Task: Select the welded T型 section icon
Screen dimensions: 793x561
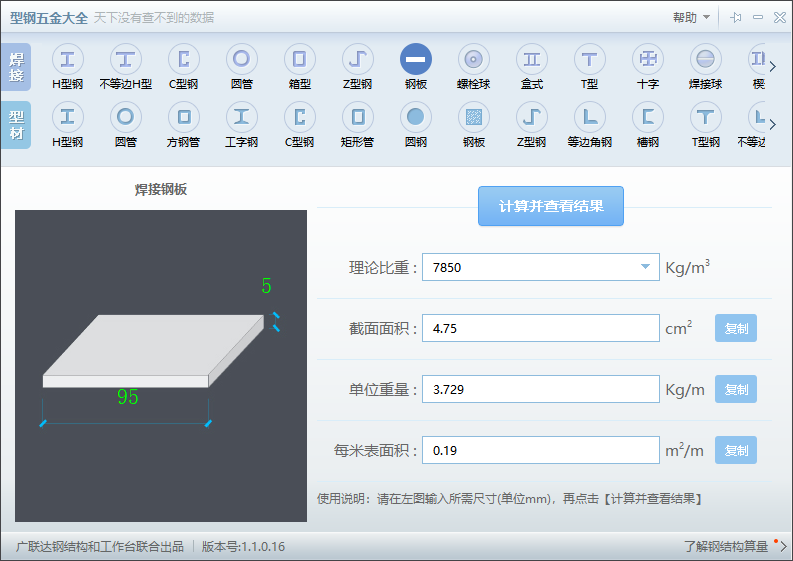Action: click(590, 60)
